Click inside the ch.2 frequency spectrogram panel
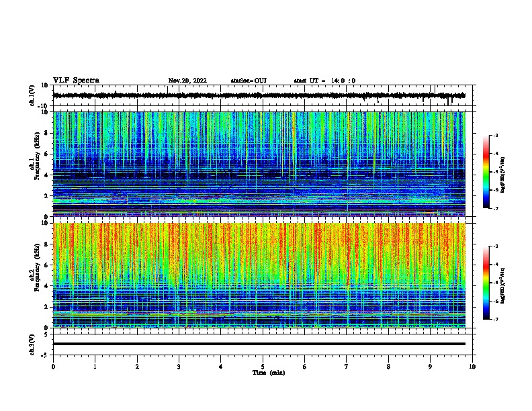The image size is (532, 411). tap(259, 275)
